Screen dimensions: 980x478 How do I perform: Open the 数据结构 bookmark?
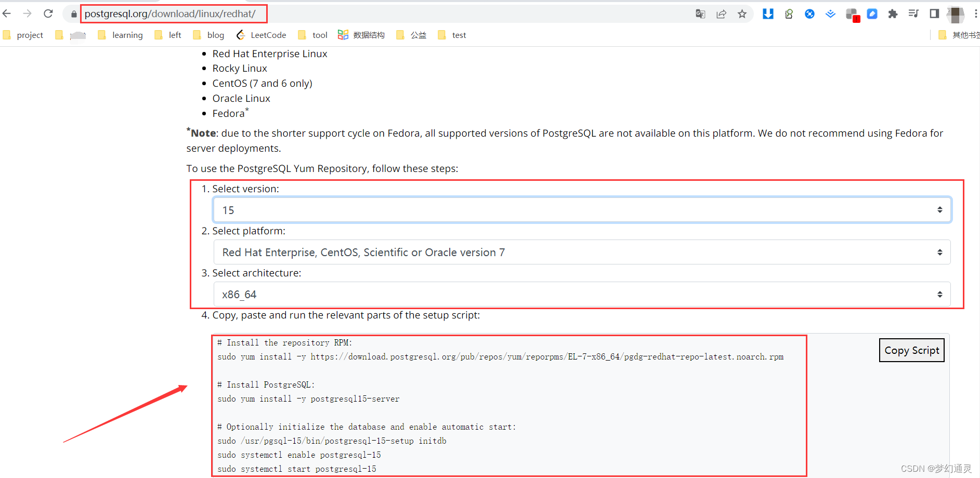coord(361,35)
